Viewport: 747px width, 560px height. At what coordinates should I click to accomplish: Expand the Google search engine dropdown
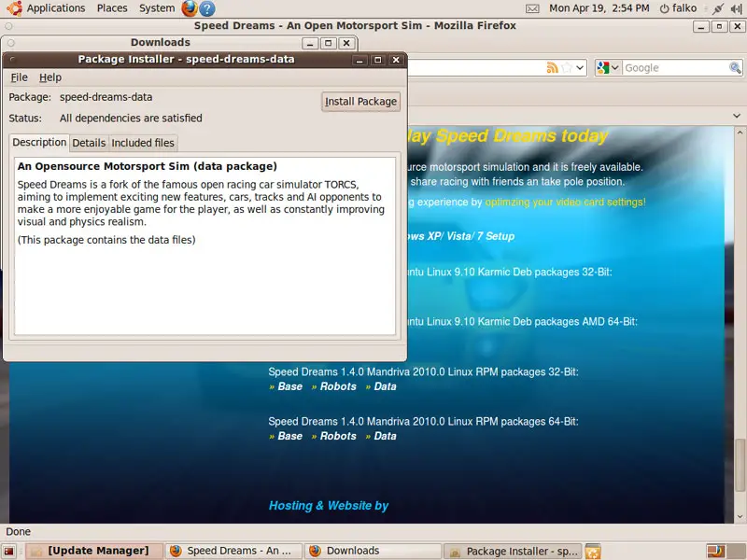[x=609, y=68]
